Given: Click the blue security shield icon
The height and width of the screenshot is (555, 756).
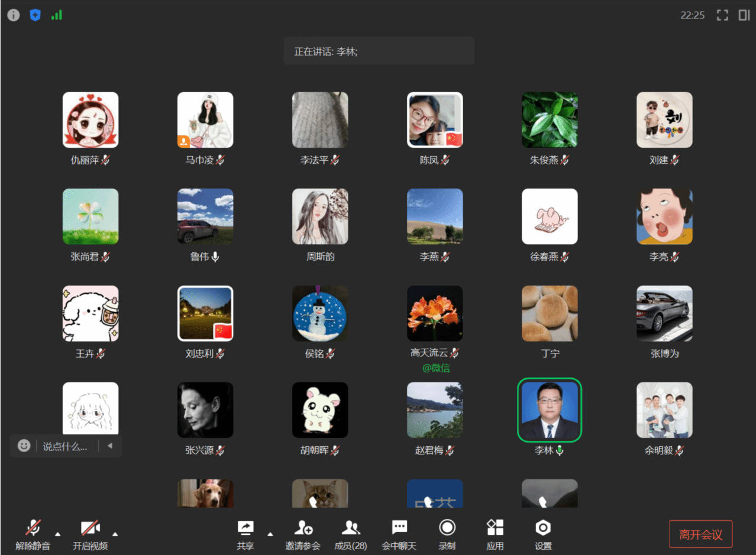Looking at the screenshot, I should point(35,15).
